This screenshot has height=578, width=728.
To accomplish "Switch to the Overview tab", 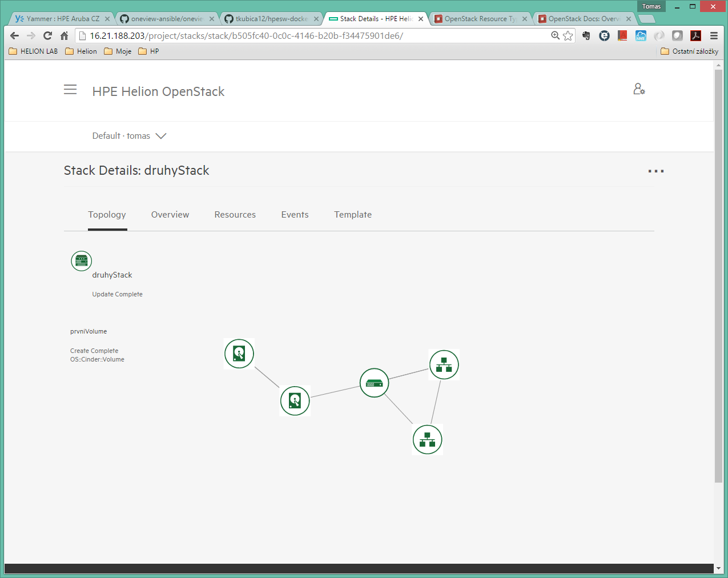I will 170,215.
